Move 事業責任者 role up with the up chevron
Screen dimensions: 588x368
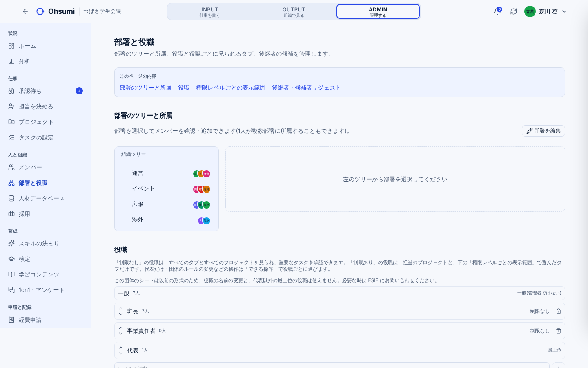[x=121, y=328]
